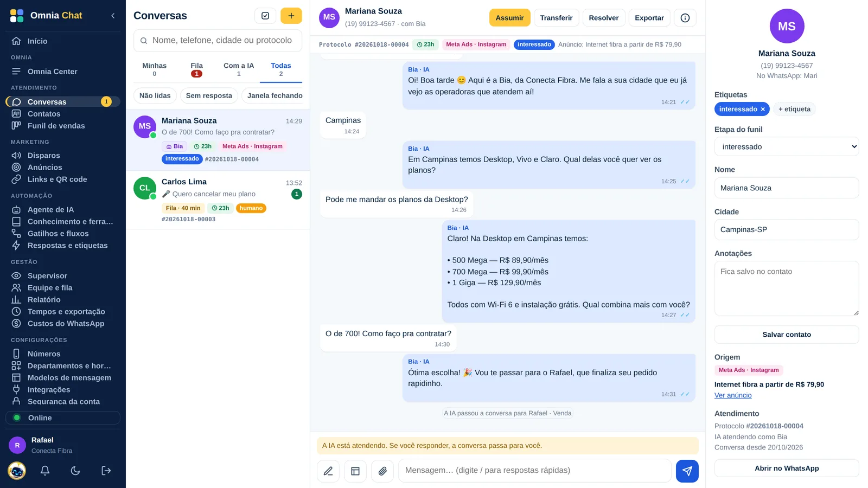Open Departamentos e horários
Screen dimensions: 868x488
[63, 366]
